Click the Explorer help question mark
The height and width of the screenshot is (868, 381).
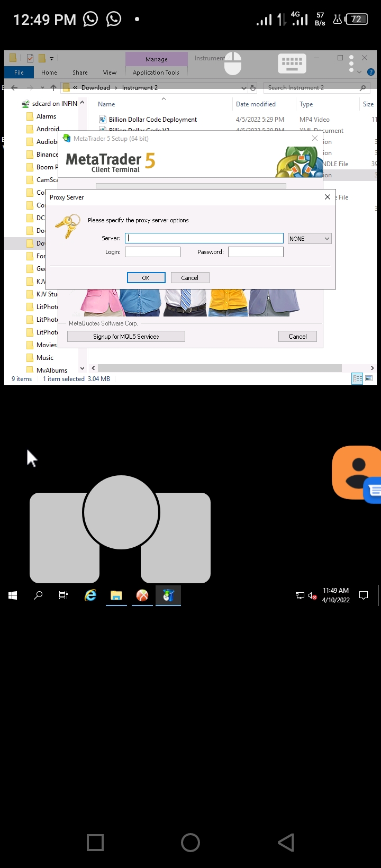370,72
